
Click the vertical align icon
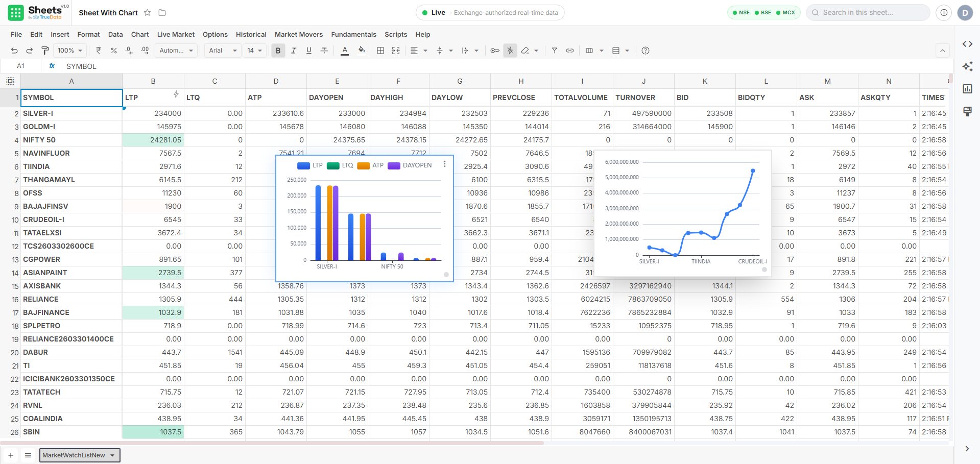[x=440, y=51]
